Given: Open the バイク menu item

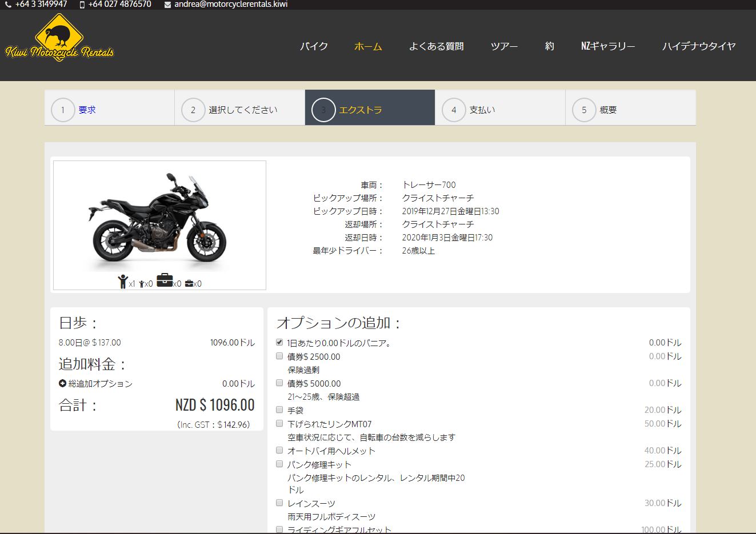Looking at the screenshot, I should tap(314, 46).
